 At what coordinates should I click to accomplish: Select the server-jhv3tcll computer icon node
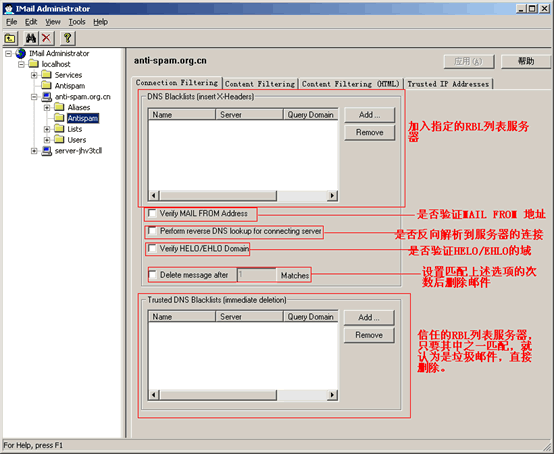[x=46, y=151]
